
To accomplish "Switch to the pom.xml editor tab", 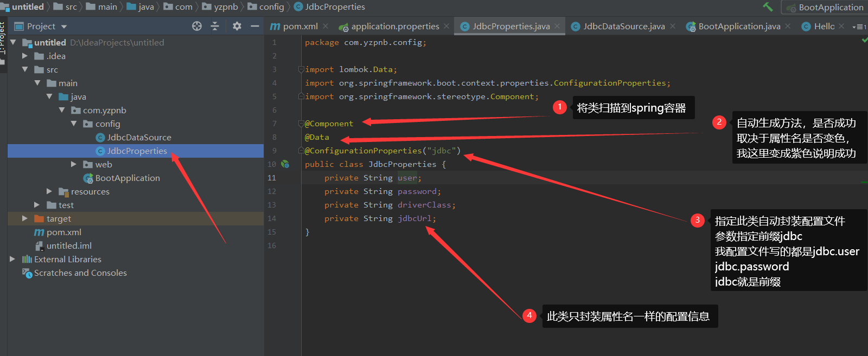I will point(295,26).
